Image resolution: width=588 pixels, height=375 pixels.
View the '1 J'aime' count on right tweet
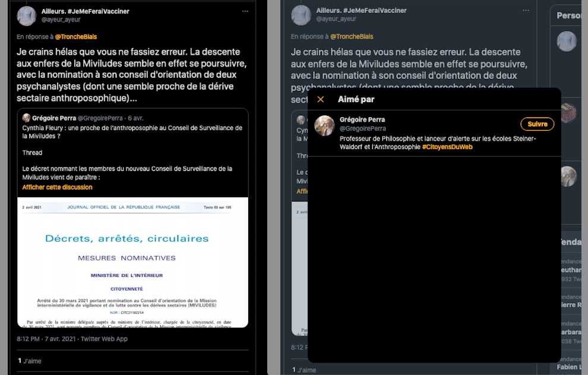304,370
